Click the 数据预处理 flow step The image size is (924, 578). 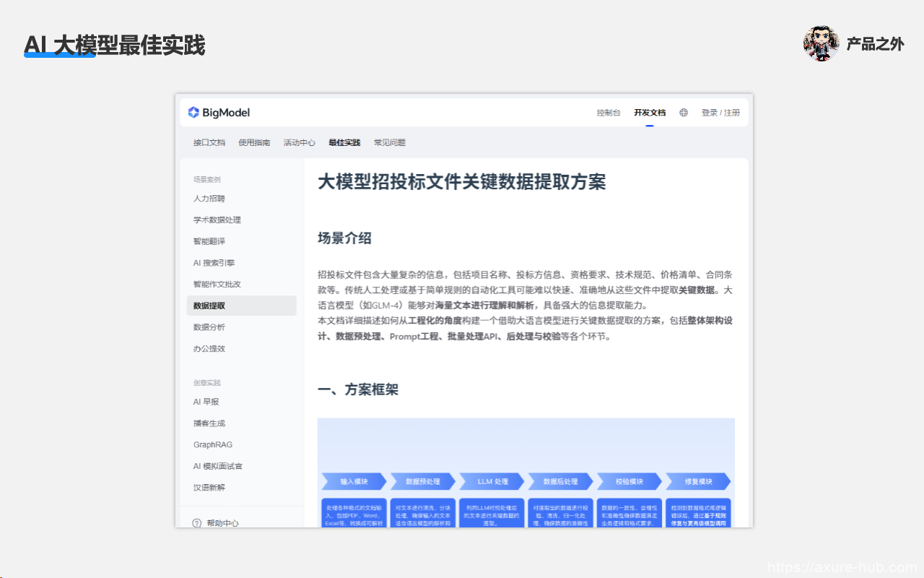423,481
